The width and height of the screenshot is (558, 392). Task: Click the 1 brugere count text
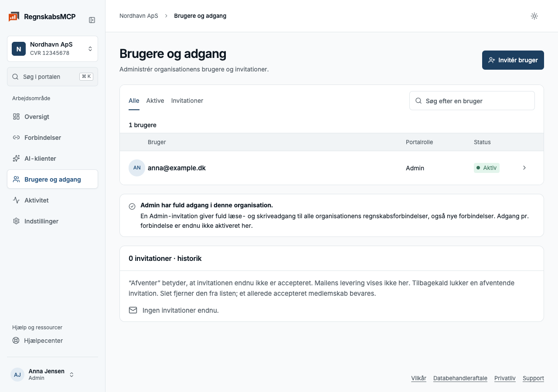click(143, 125)
